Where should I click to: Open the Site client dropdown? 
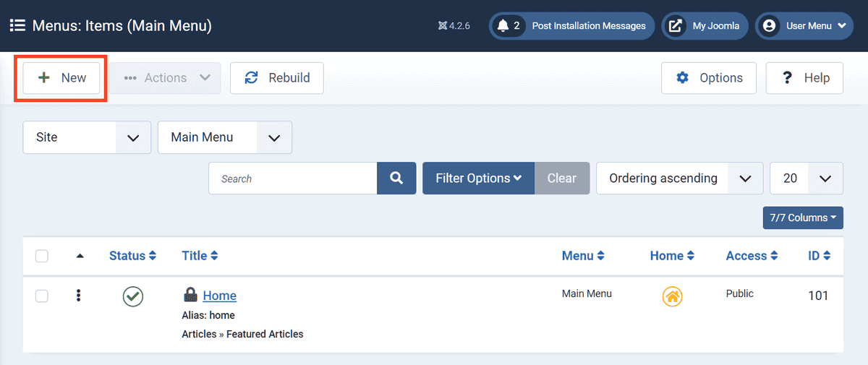pos(87,137)
